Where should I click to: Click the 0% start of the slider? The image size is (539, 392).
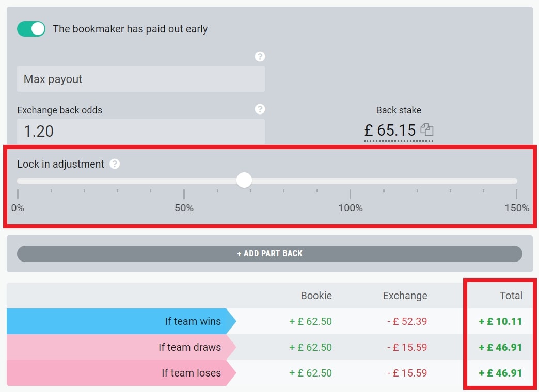click(18, 181)
